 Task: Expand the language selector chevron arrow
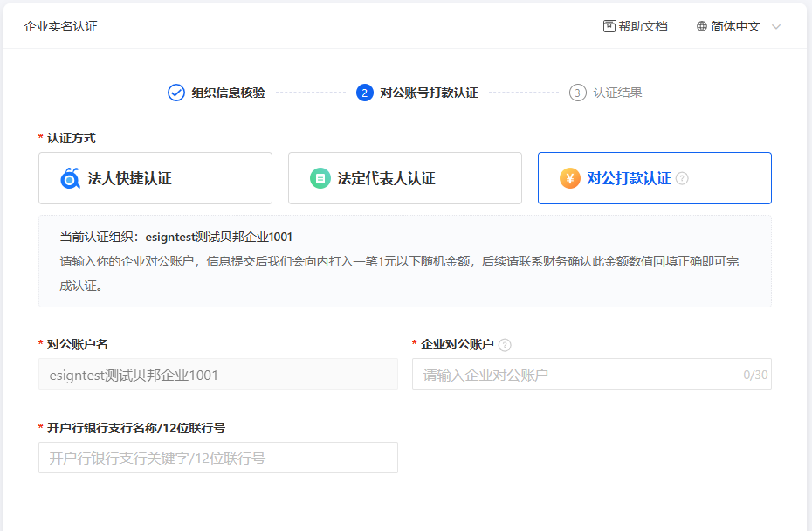pyautogui.click(x=776, y=26)
